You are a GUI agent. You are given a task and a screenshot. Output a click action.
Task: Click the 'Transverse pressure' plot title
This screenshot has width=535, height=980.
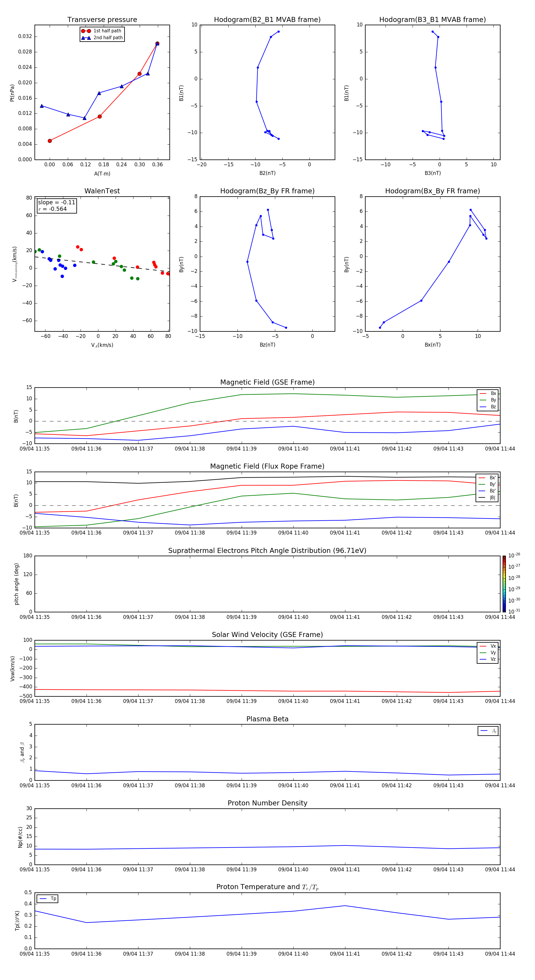pyautogui.click(x=102, y=20)
